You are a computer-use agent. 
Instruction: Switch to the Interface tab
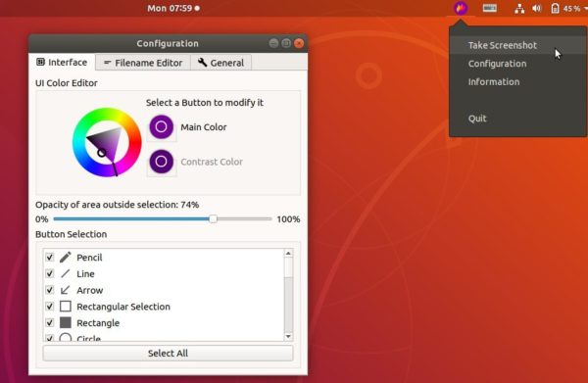coord(63,63)
